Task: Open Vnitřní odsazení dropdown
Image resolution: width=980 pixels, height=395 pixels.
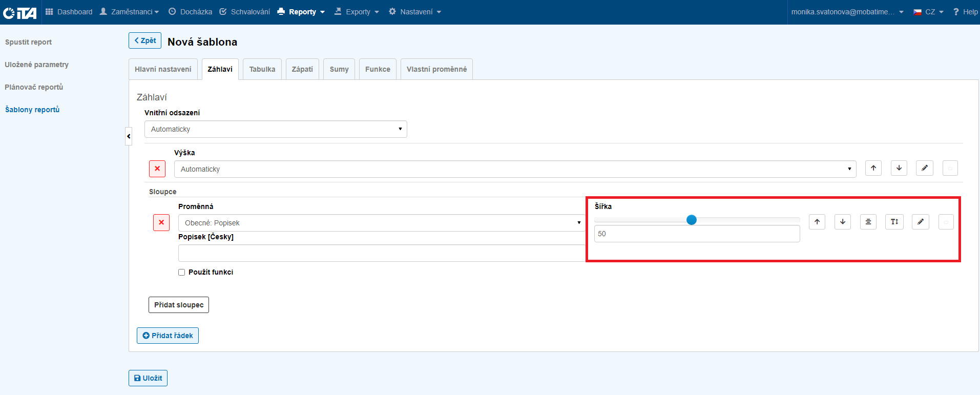Action: point(276,129)
